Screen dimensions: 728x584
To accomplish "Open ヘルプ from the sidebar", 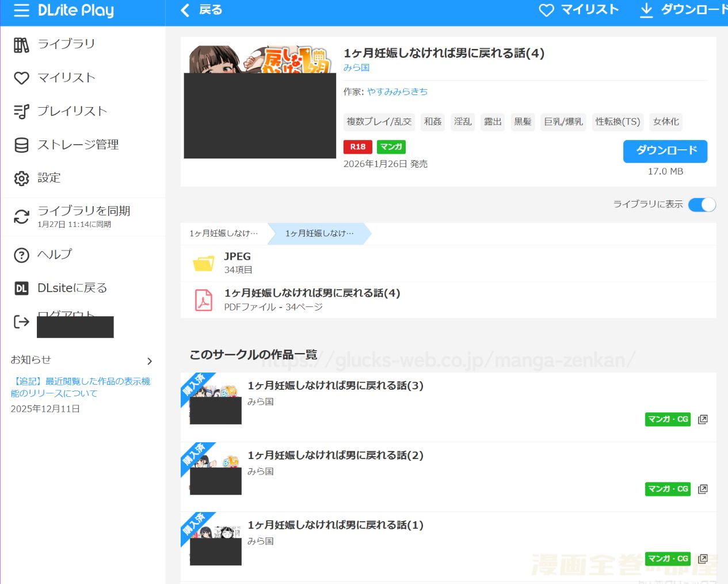I will [55, 254].
